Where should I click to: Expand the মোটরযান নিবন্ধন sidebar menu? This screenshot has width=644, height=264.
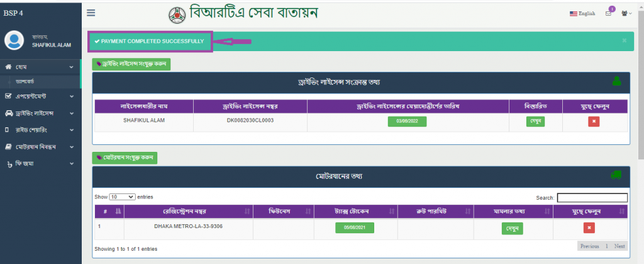pyautogui.click(x=40, y=147)
